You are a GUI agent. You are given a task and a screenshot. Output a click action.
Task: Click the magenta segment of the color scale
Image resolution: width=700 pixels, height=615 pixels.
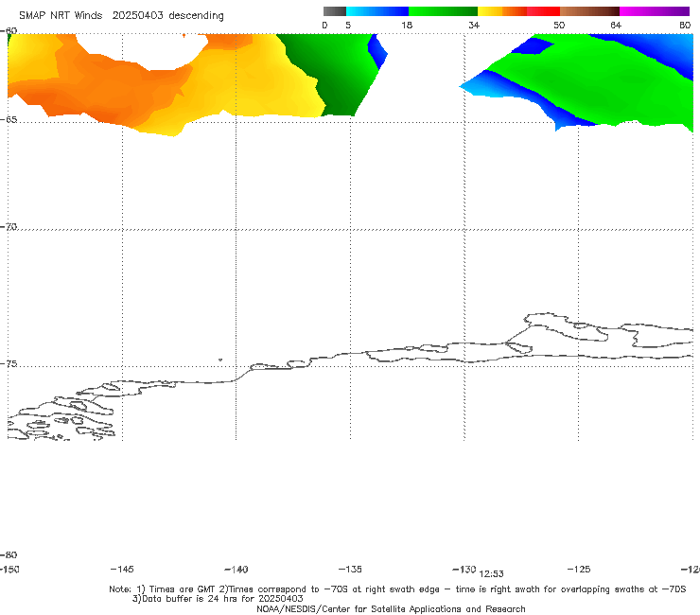(x=655, y=11)
